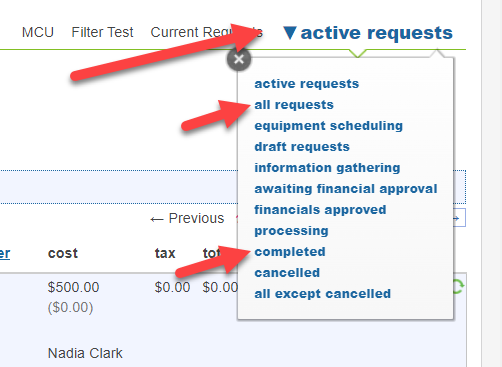Select 'information gathering' filter
The width and height of the screenshot is (502, 367).
pos(327,168)
